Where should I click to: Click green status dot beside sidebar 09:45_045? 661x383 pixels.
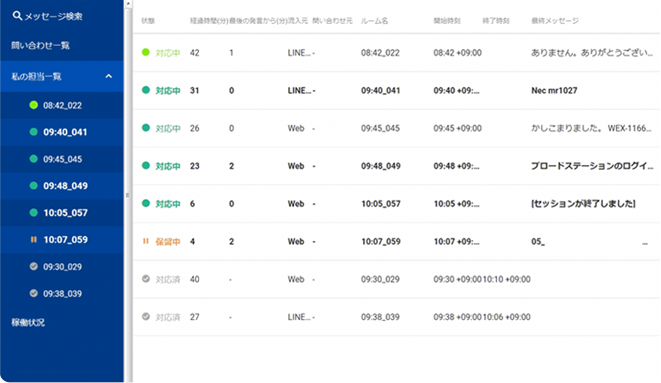click(34, 159)
